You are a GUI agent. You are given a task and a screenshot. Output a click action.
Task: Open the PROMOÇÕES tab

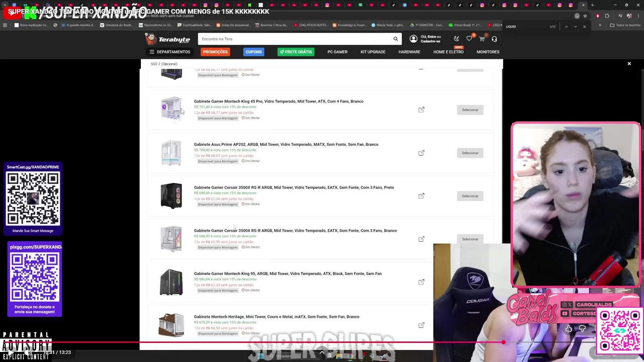click(x=215, y=52)
